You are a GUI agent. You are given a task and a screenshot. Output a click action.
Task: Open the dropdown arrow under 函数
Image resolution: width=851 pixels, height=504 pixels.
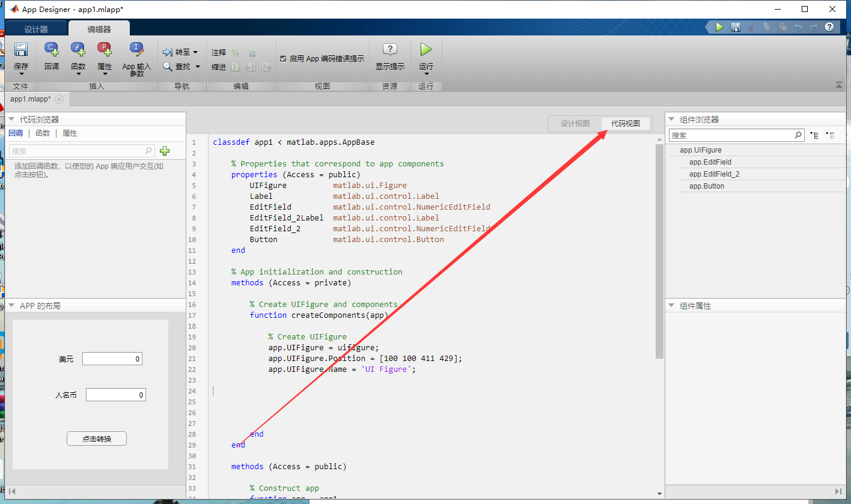pos(78,74)
